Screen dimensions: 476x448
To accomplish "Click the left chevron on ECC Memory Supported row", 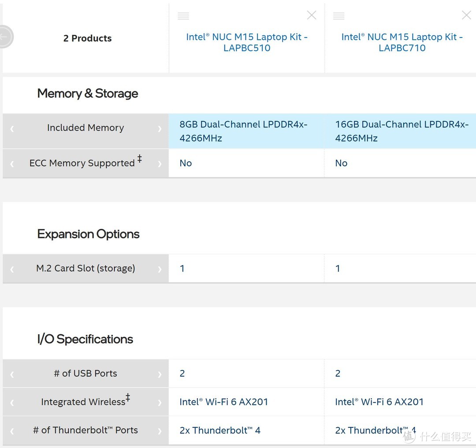I will coord(12,163).
